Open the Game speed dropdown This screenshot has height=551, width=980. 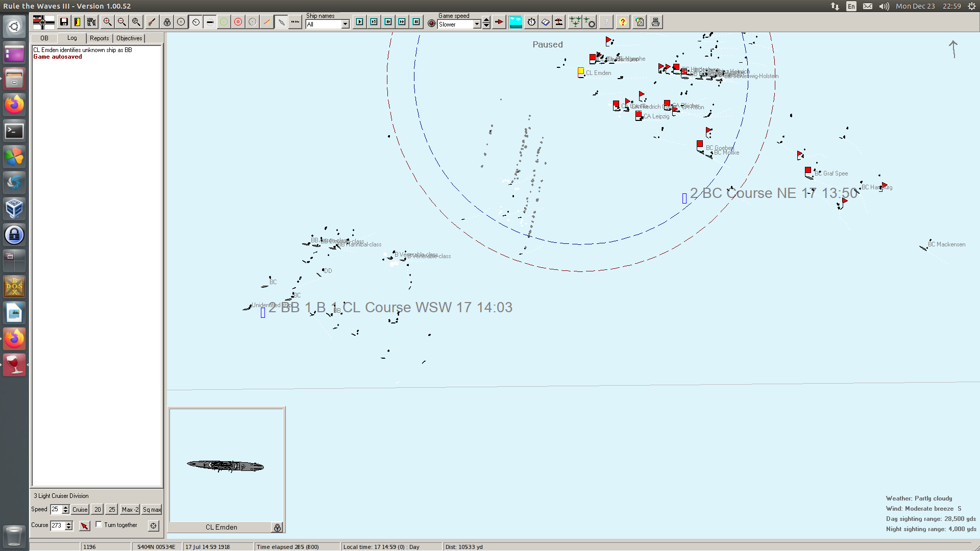coord(477,24)
